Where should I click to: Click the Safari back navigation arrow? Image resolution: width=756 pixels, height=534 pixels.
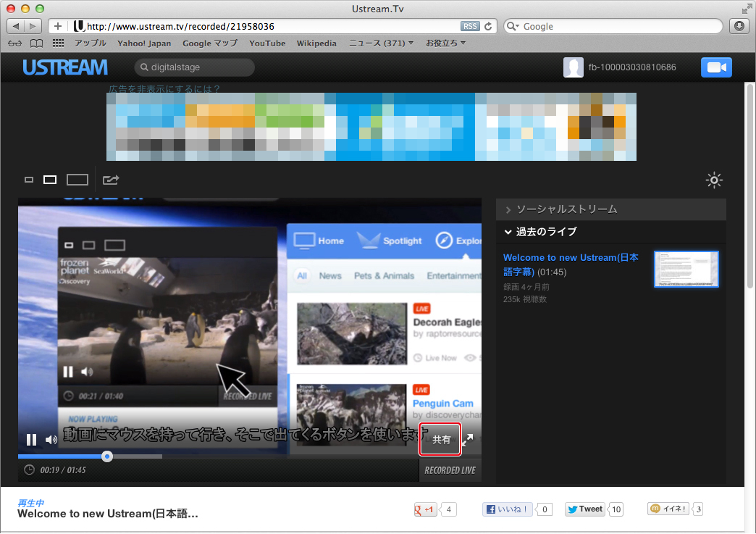pos(16,26)
